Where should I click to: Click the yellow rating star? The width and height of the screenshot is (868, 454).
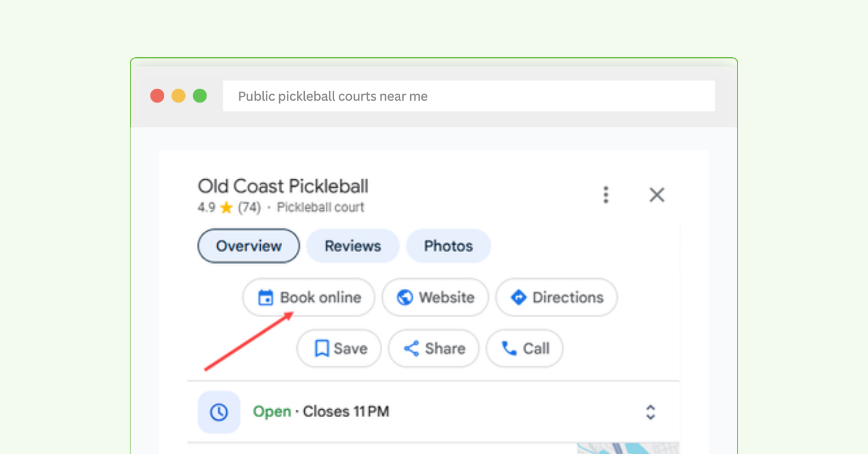[226, 207]
